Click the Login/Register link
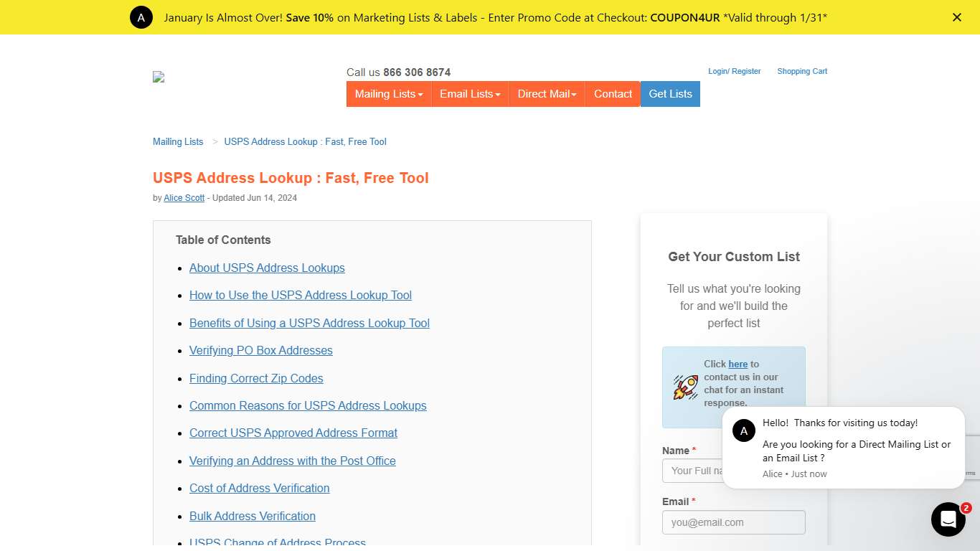 click(735, 71)
